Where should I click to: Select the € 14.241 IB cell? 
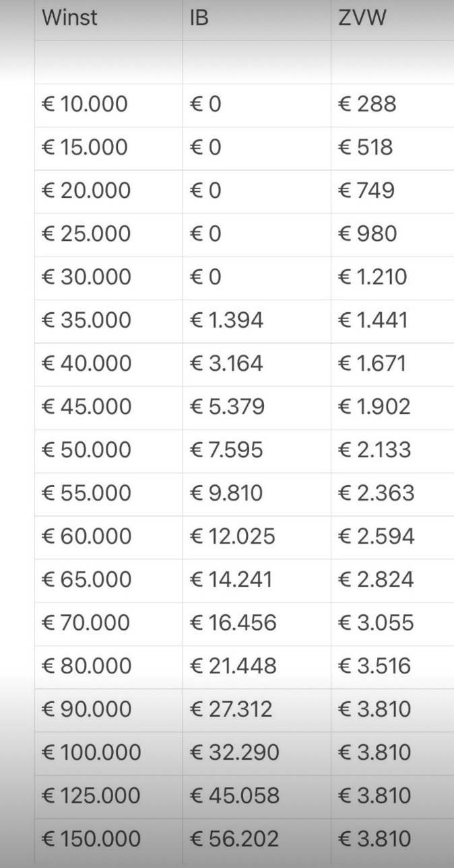pos(257,580)
